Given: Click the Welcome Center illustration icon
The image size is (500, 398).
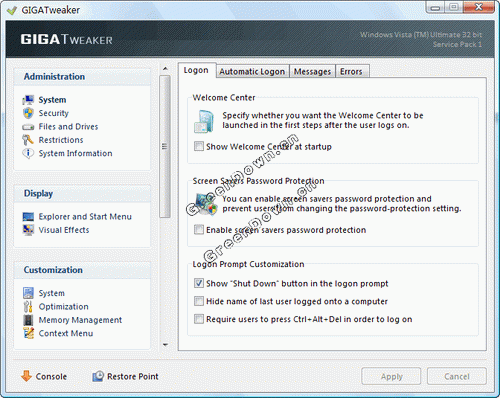Looking at the screenshot, I should [x=204, y=122].
